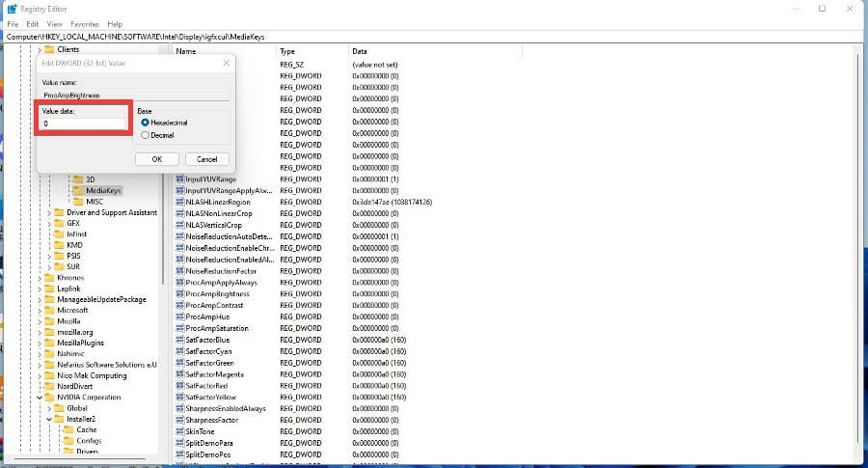The height and width of the screenshot is (468, 868).
Task: Click the Value data input field
Action: [x=85, y=124]
